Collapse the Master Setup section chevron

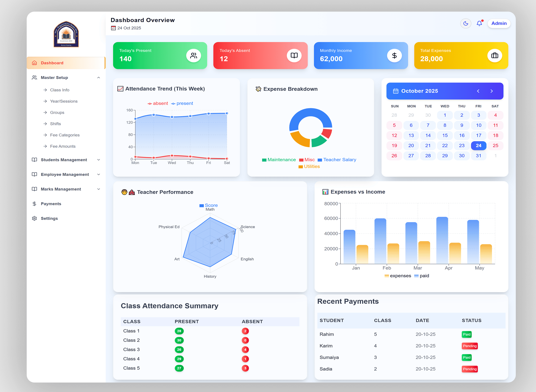tap(99, 78)
